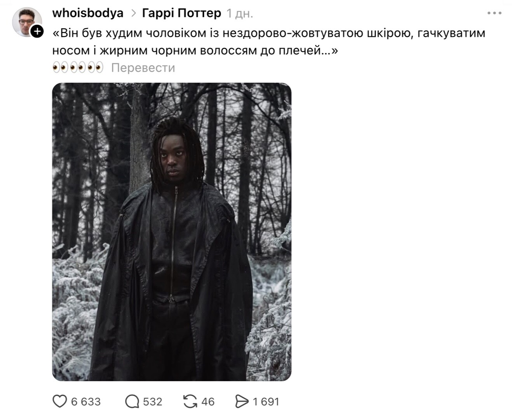Like the post with the heart icon
Image resolution: width=512 pixels, height=420 pixels.
[59, 401]
